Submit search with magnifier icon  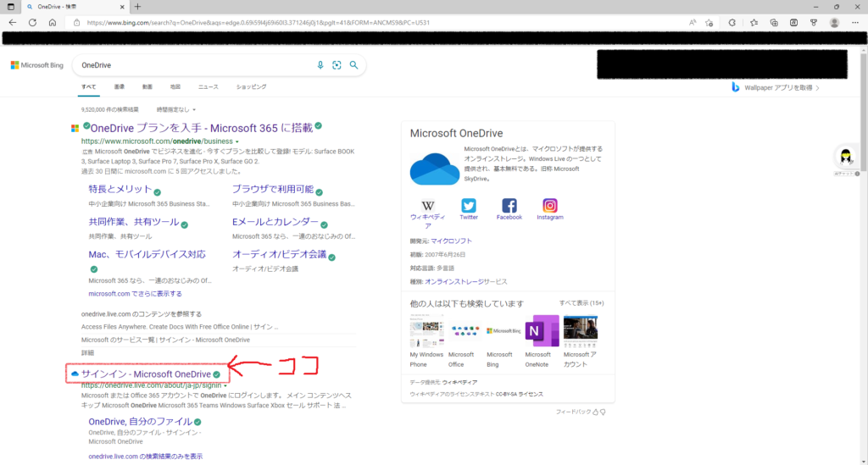353,65
